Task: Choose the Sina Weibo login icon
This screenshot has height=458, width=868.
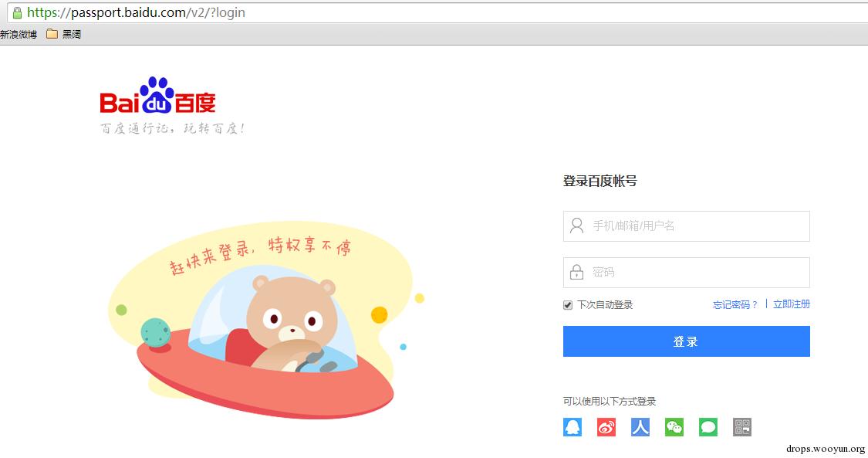Action: pyautogui.click(x=606, y=427)
